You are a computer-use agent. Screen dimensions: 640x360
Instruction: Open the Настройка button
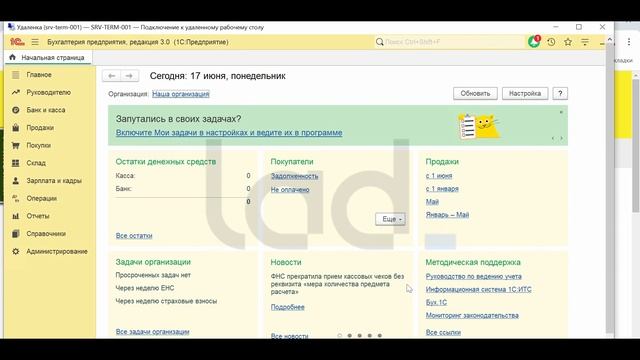pyautogui.click(x=525, y=93)
